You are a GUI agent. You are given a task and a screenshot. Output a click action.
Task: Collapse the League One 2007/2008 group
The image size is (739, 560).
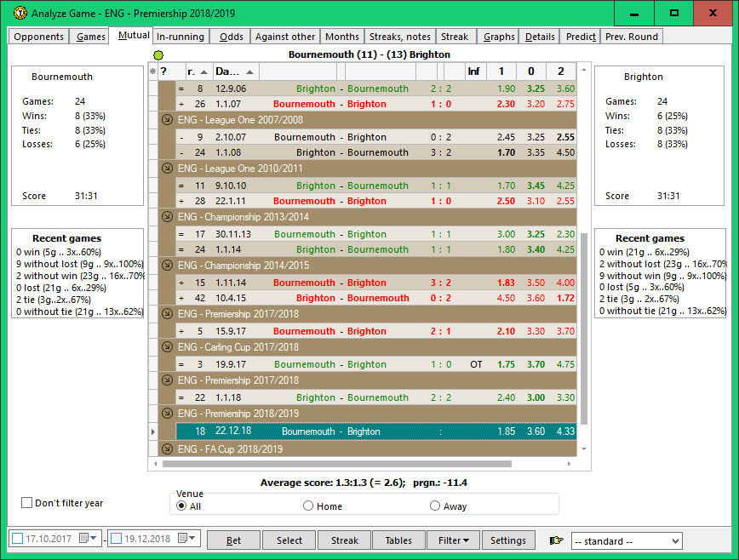[167, 121]
